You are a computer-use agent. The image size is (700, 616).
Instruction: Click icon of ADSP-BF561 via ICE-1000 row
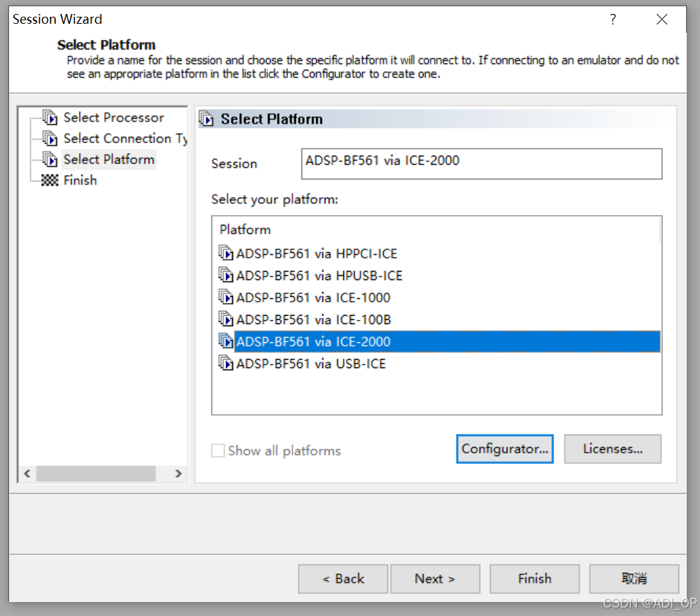[x=226, y=297]
